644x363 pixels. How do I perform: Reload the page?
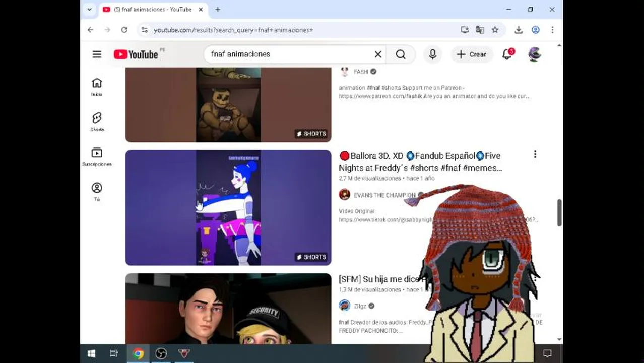click(124, 30)
